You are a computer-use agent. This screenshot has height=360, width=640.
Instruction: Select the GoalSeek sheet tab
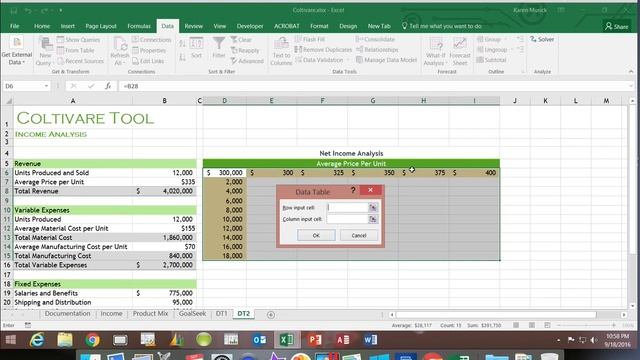click(192, 313)
